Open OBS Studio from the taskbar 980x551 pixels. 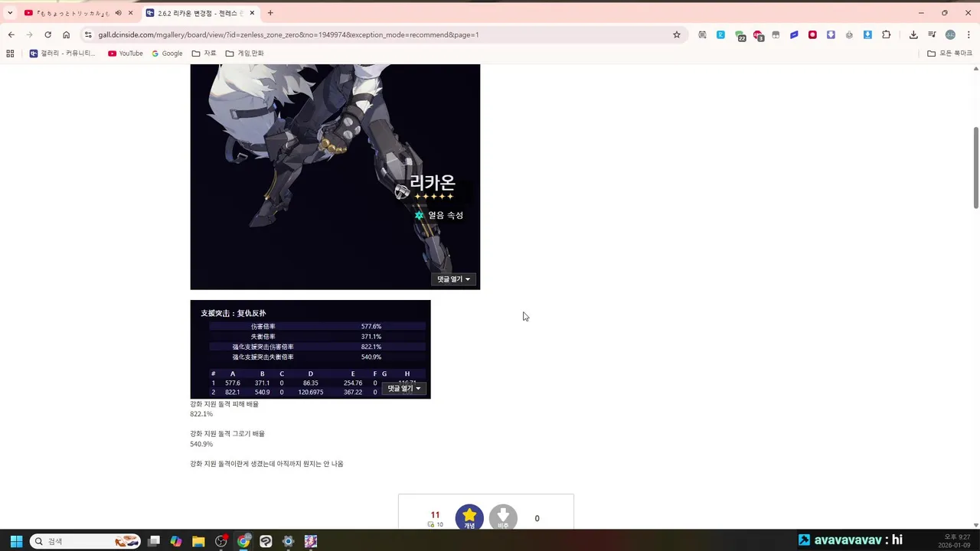click(x=221, y=541)
